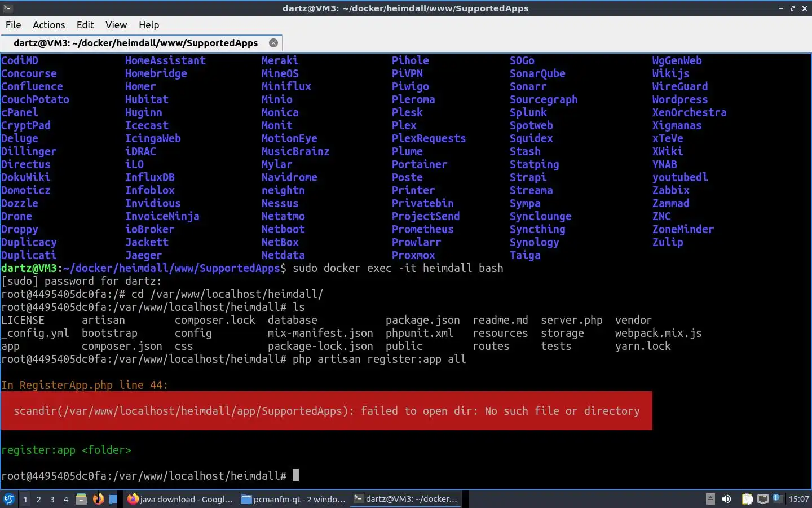Click the terminal icon in title bar
Viewport: 812px width, 508px height.
tap(7, 8)
